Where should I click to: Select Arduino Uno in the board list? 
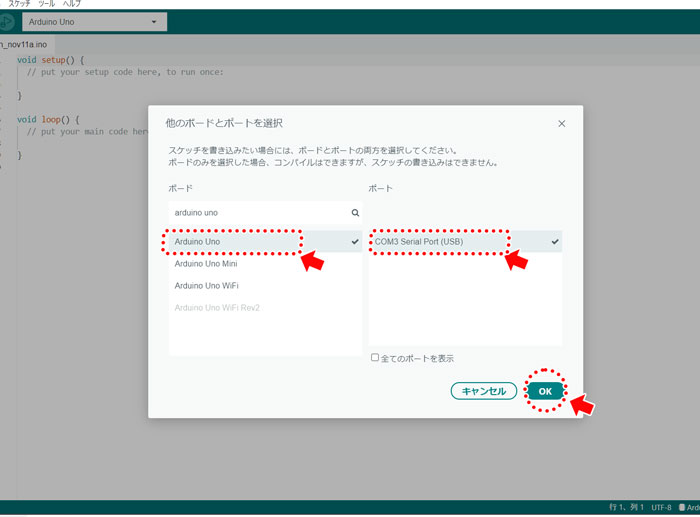[265, 242]
